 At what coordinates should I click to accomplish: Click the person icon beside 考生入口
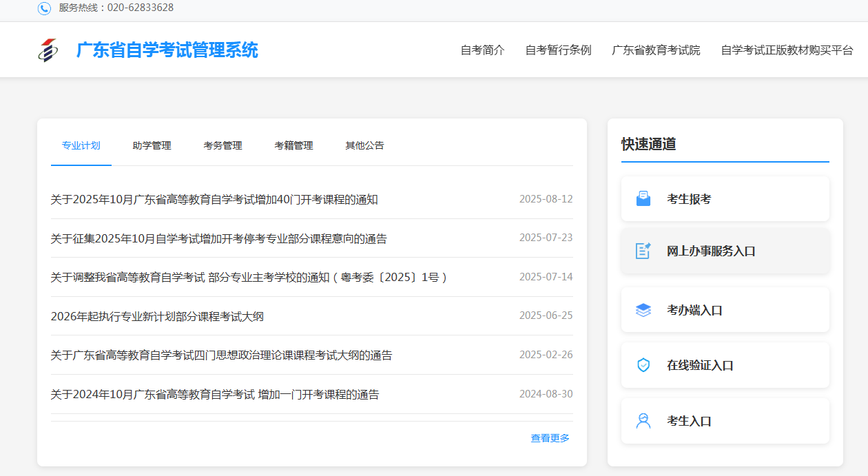pos(643,420)
